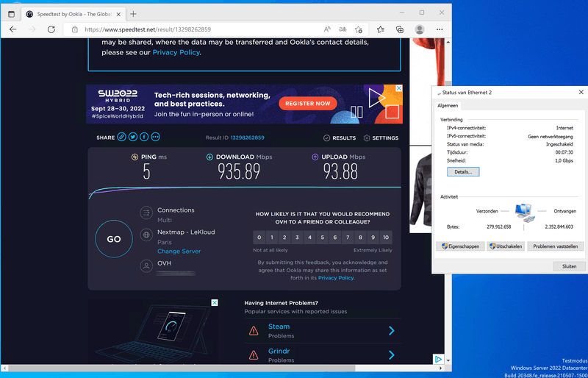Open a new browser tab

coord(133,14)
